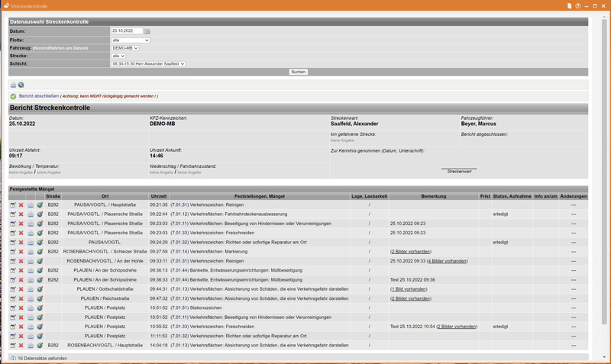Image resolution: width=611 pixels, height=364 pixels.
Task: Click the '16 Datensätze gefunden' status text
Action: [43, 359]
